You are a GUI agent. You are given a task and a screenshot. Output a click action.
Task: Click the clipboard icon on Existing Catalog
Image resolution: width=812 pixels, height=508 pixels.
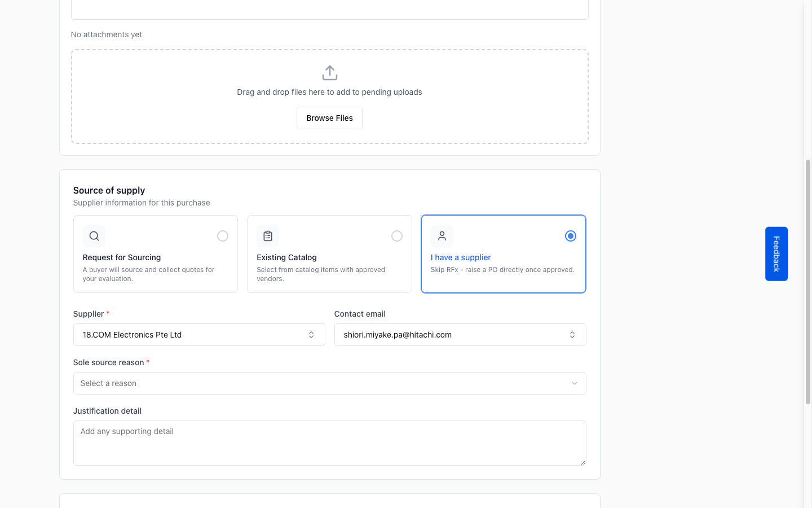tap(268, 236)
